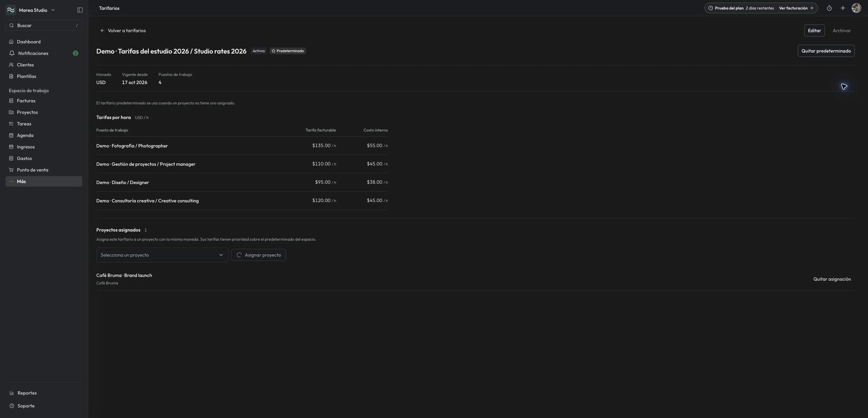868x418 pixels.
Task: Click the trial clock icon
Action: 711,8
